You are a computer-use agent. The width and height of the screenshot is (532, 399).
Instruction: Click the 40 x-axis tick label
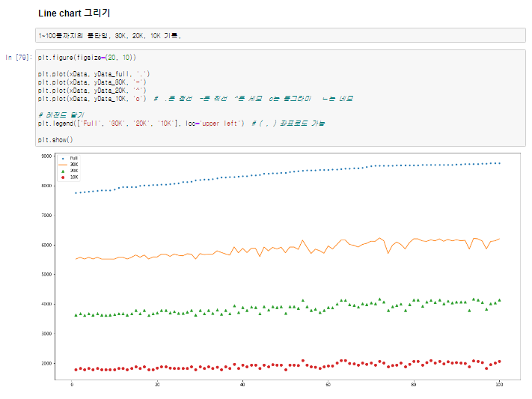tap(242, 385)
